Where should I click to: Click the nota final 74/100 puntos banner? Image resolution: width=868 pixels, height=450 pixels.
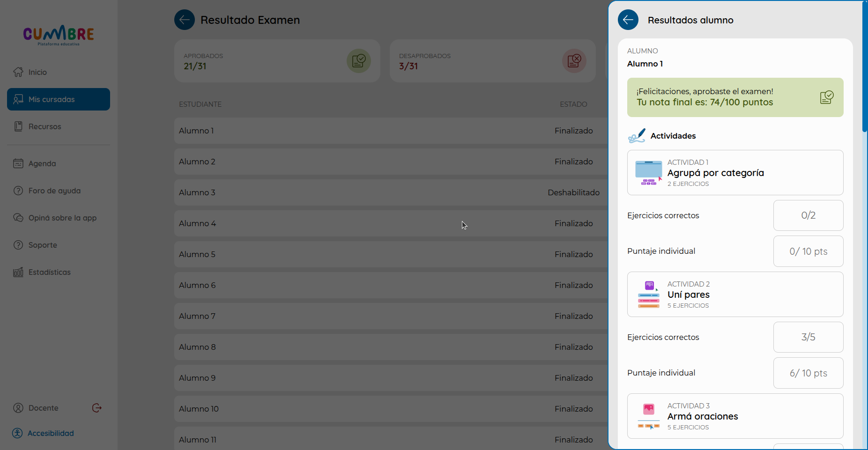point(735,97)
